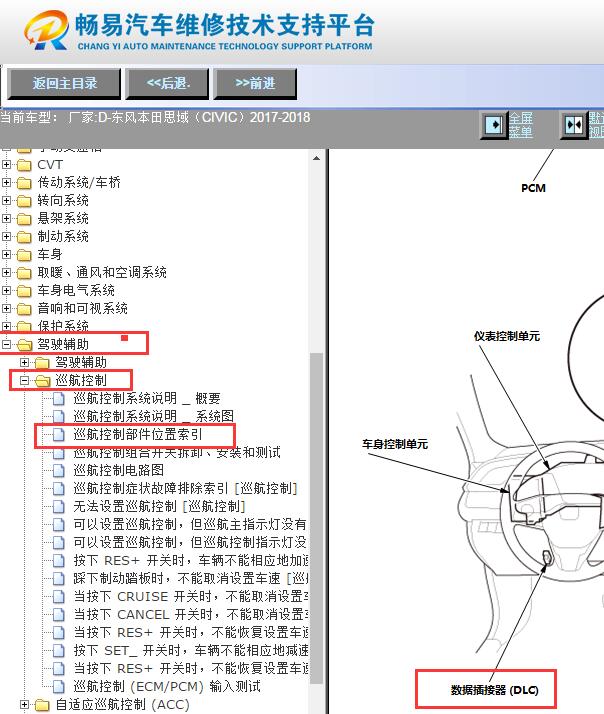Expand 车身电气系统 folder

point(6,291)
